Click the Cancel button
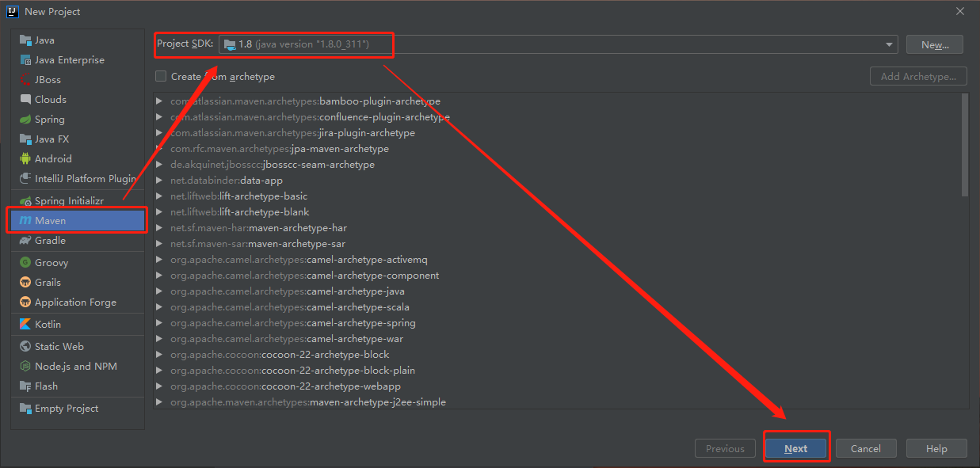 click(x=866, y=448)
